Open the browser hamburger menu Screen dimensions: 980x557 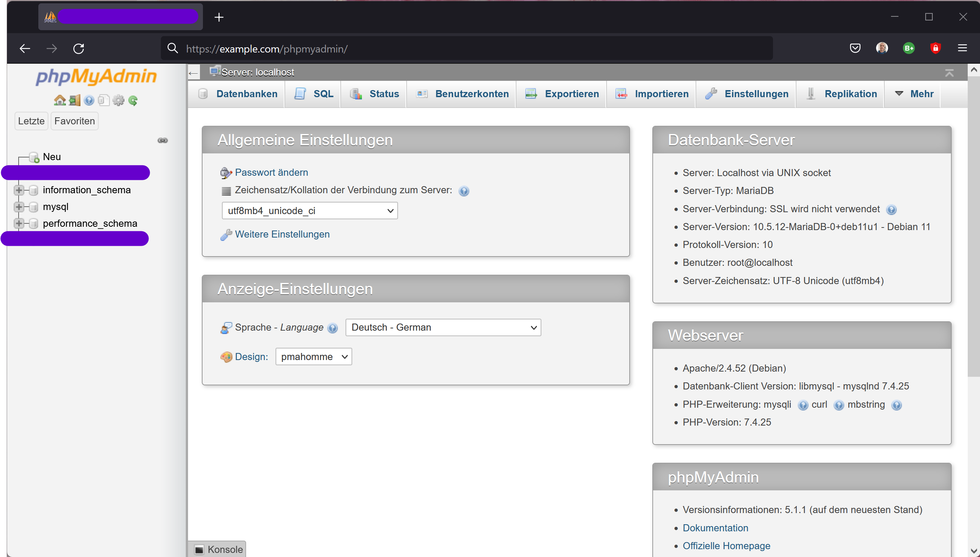click(x=962, y=48)
